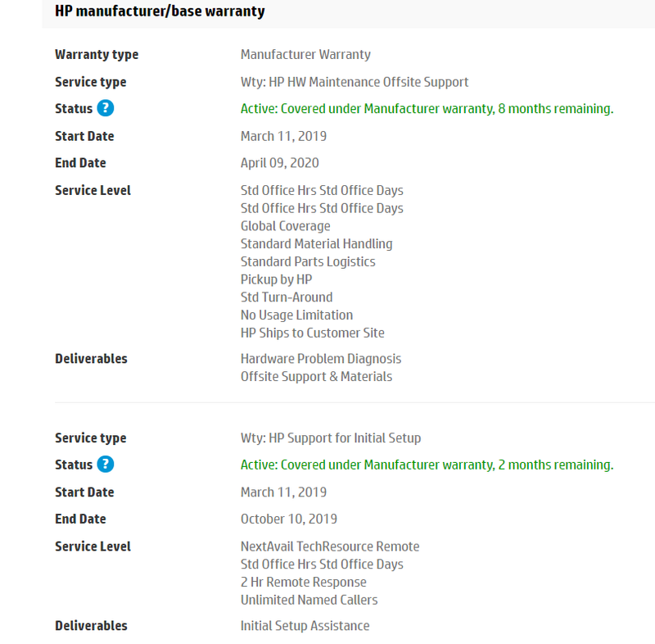Click the 'HP manufacturer/base warranty' heading
This screenshot has width=655, height=644.
[x=160, y=11]
